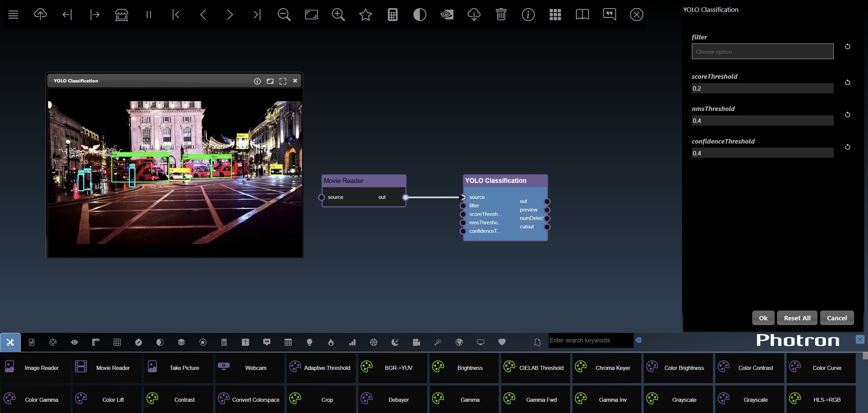Select the palette color category tab
This screenshot has width=868, height=413.
tap(53, 342)
